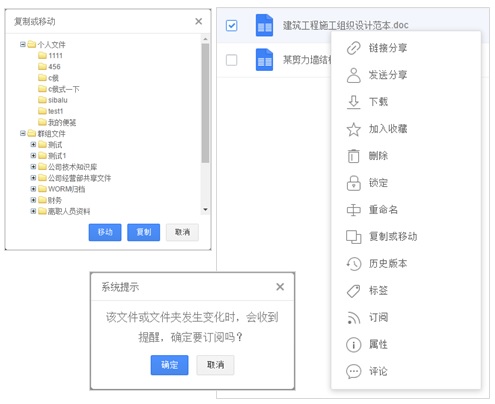The height and width of the screenshot is (404, 495).
Task: Collapse the 个人文件 tree node
Action: [x=22, y=44]
